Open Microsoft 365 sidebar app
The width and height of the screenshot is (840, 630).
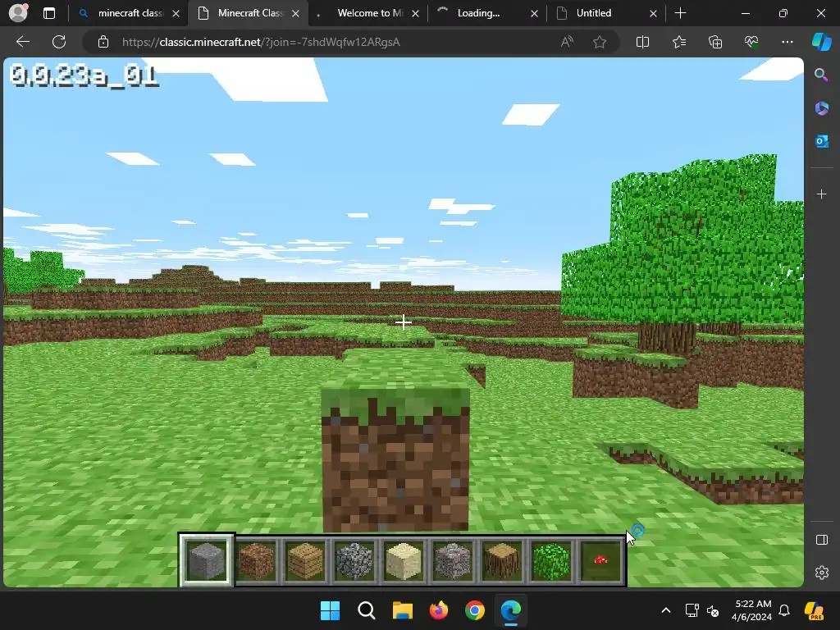click(821, 108)
